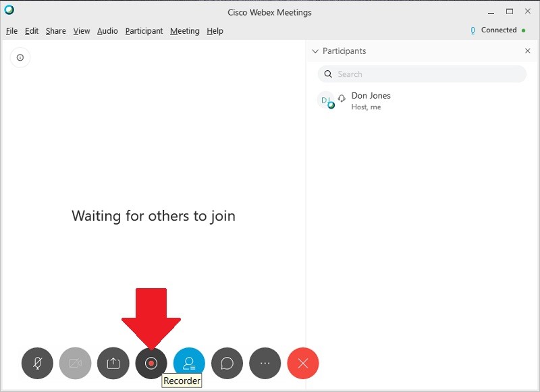This screenshot has height=392, width=540.
Task: Click the microphone status beside Connected
Action: tap(471, 30)
